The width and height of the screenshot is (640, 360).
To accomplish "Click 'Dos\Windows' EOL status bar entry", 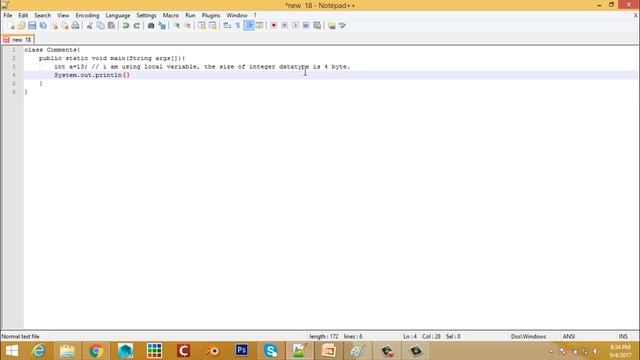I will coord(528,336).
